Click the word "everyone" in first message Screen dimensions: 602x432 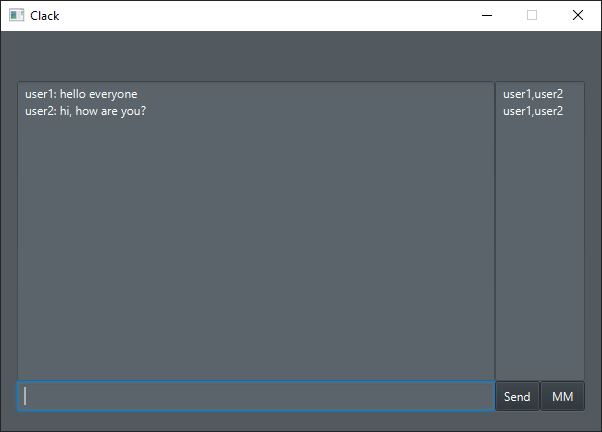(113, 94)
